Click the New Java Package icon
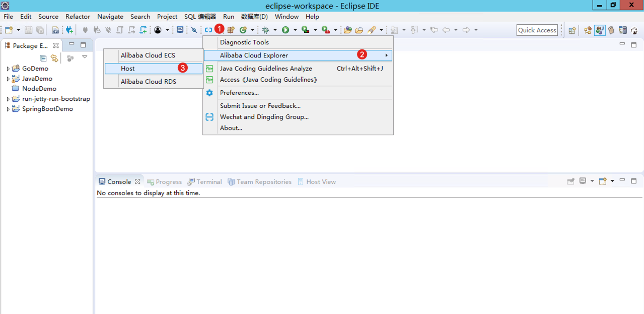The width and height of the screenshot is (644, 314). tap(231, 30)
